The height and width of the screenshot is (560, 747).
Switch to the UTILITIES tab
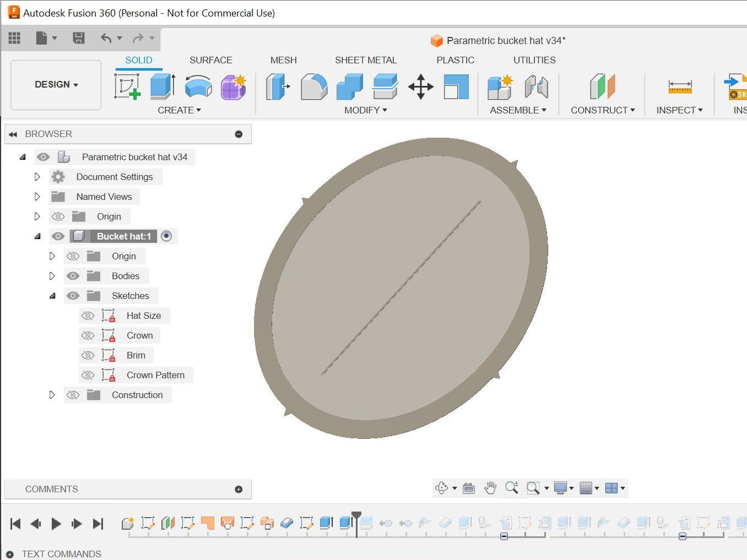tap(534, 60)
